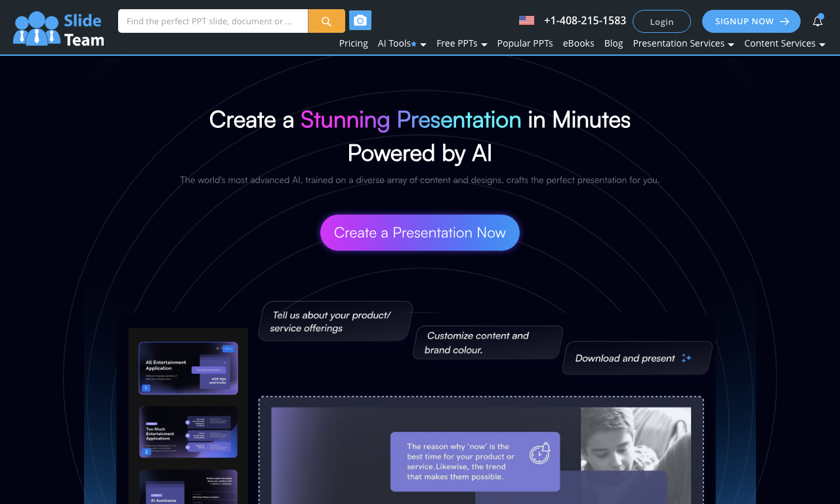Click the SIGNUP NOW button

click(x=751, y=21)
